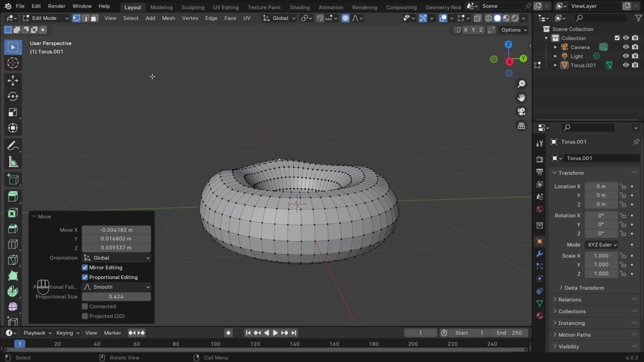Viewport: 644px width, 362px height.
Task: Click the Scale X value field
Action: [601, 256]
